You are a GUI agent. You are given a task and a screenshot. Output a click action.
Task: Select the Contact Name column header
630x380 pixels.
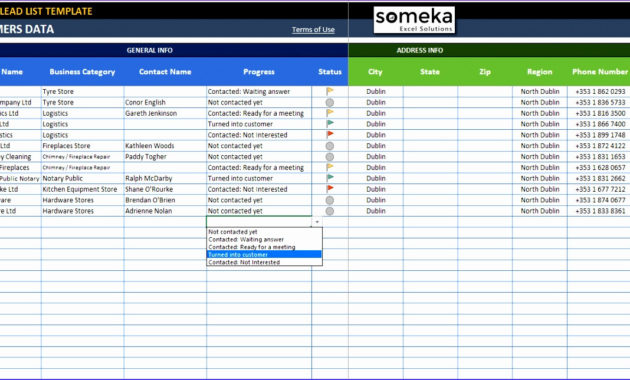point(165,72)
